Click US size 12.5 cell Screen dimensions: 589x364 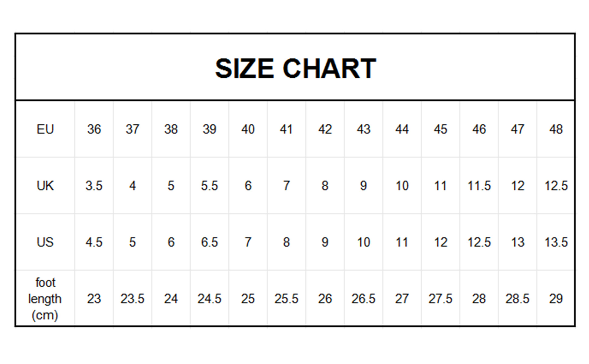479,242
